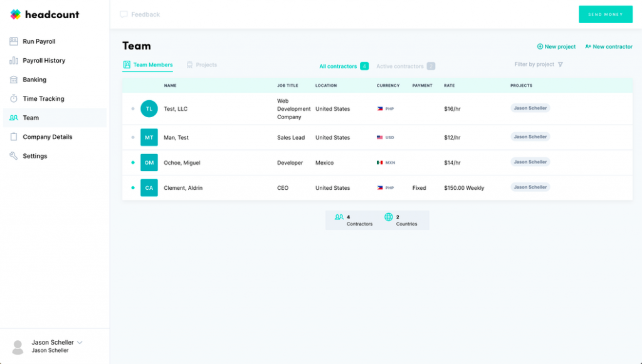Click the globe icon next to Countries count
642x364 pixels.
[x=388, y=217]
